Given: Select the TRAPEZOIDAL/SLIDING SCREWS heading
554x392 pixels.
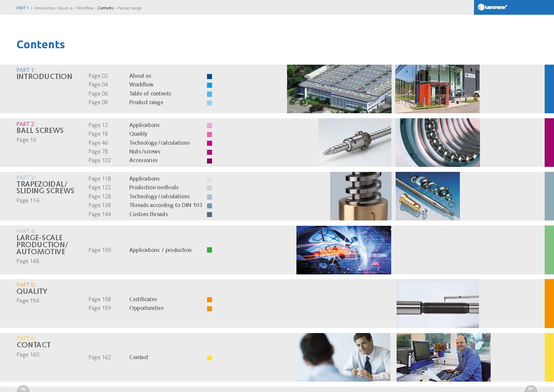Looking at the screenshot, I should 45,187.
